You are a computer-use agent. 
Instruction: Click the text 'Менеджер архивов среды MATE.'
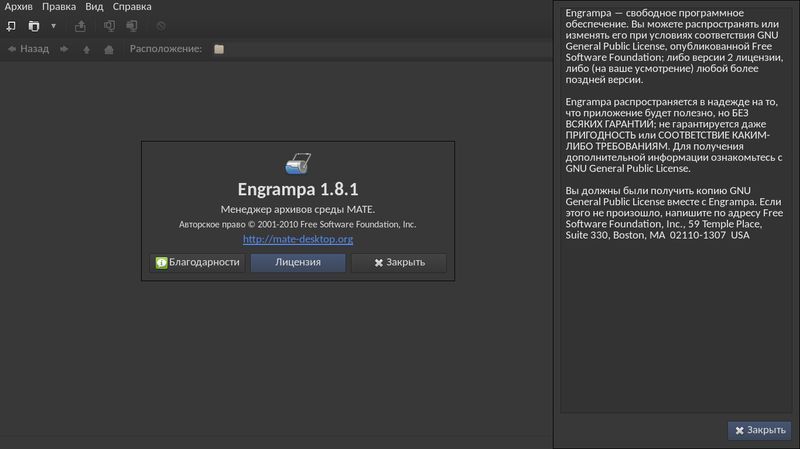tap(298, 209)
